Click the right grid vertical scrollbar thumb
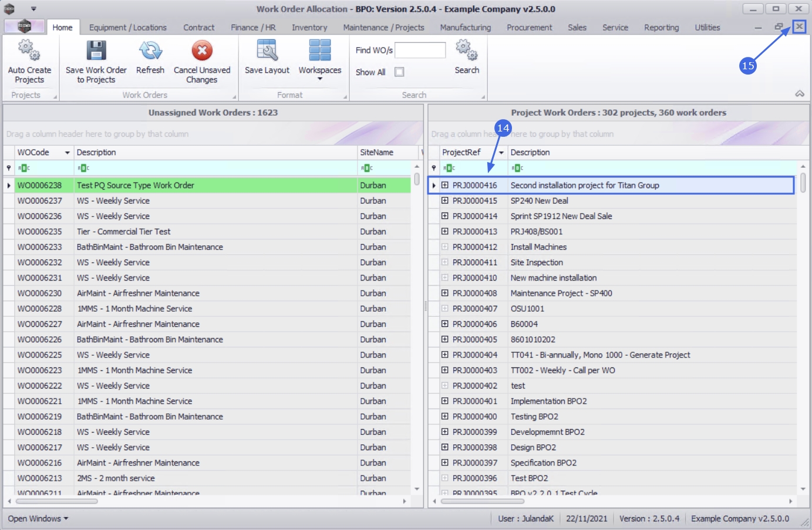The image size is (812, 530). [x=803, y=183]
